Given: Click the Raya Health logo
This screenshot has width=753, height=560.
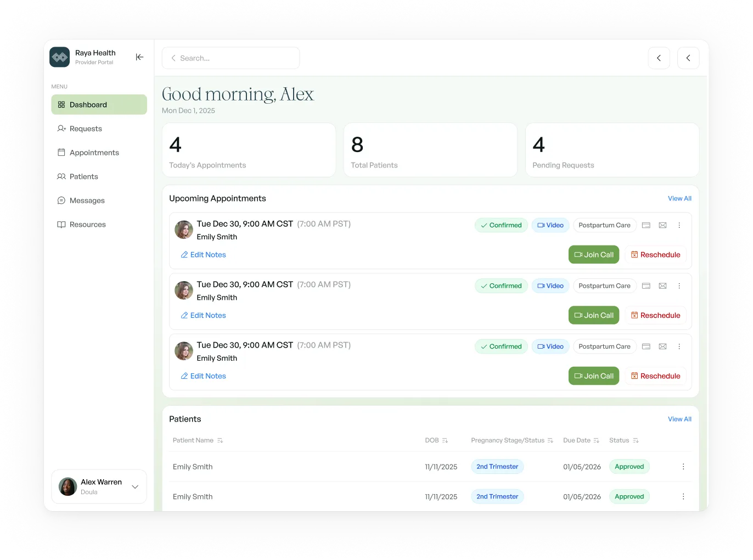Looking at the screenshot, I should coord(59,57).
